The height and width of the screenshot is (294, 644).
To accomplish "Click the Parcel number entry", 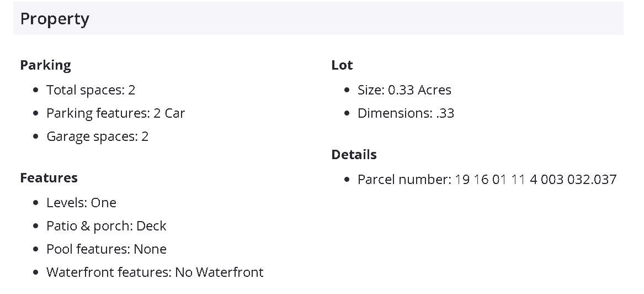I will pos(487,180).
